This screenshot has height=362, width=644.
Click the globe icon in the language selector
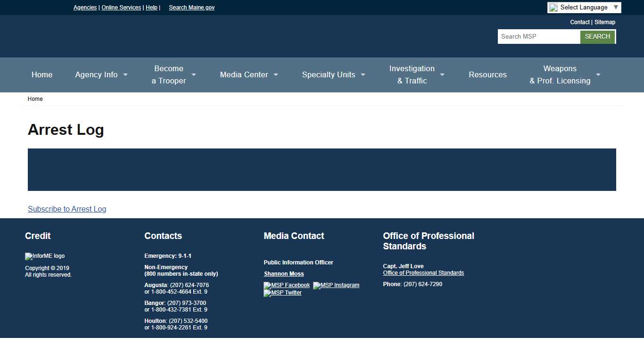[x=553, y=7]
